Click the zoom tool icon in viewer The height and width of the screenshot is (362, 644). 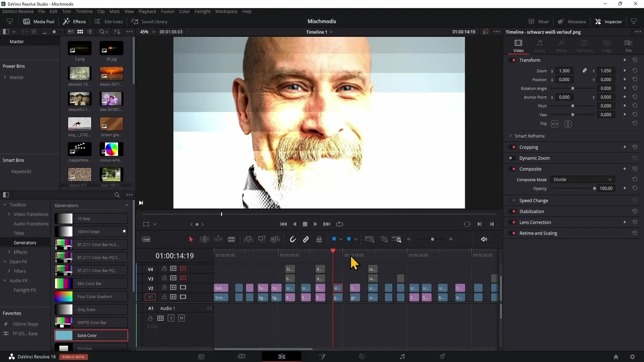click(x=103, y=32)
